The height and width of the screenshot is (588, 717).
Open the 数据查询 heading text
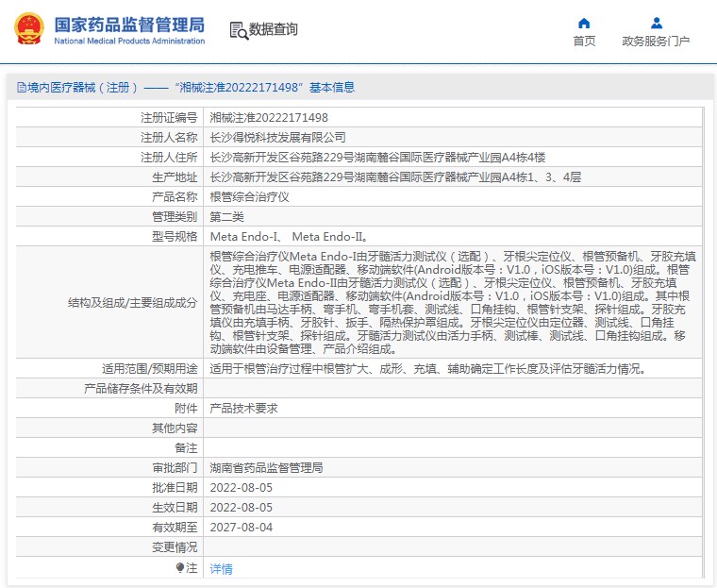(x=274, y=29)
